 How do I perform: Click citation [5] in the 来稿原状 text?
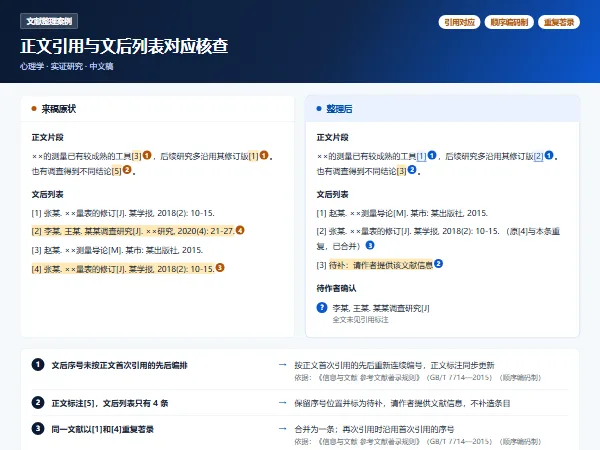pyautogui.click(x=117, y=171)
